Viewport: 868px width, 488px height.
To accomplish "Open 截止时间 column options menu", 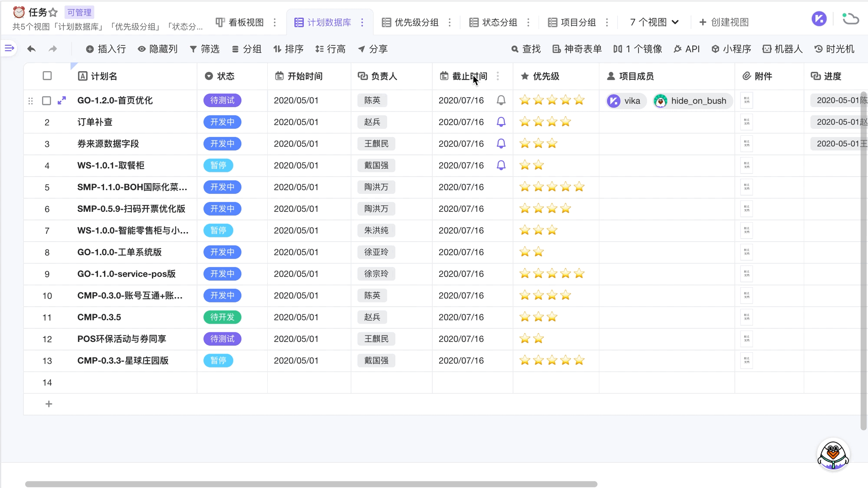I will pos(498,76).
